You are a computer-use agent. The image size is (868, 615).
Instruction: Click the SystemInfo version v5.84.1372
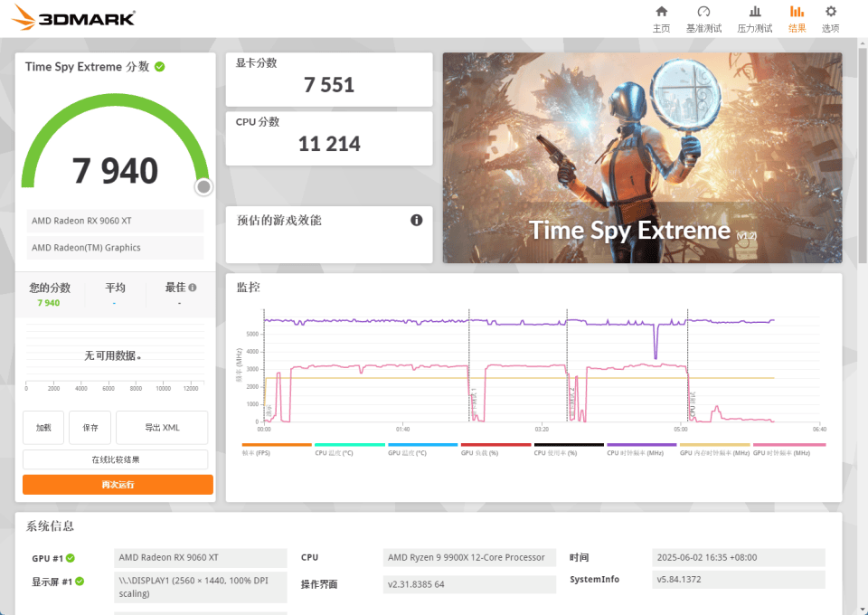click(x=739, y=579)
